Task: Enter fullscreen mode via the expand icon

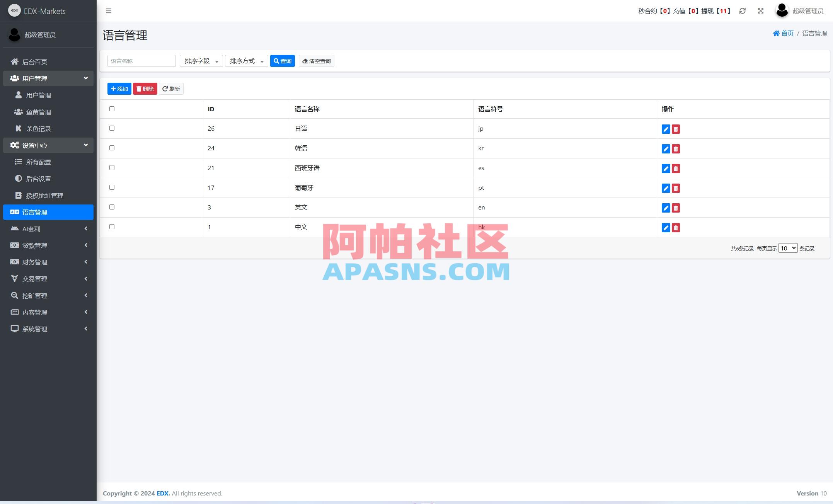Action: click(760, 11)
